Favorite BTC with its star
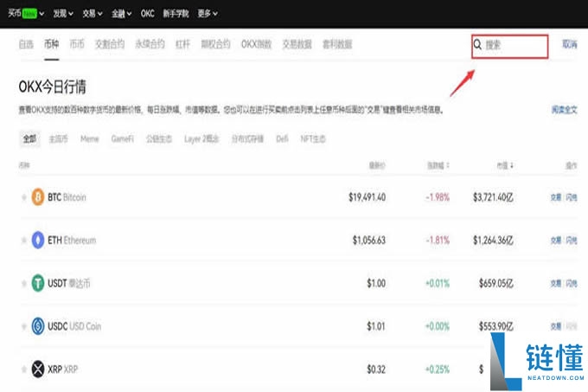This screenshot has width=588, height=392. click(x=24, y=197)
